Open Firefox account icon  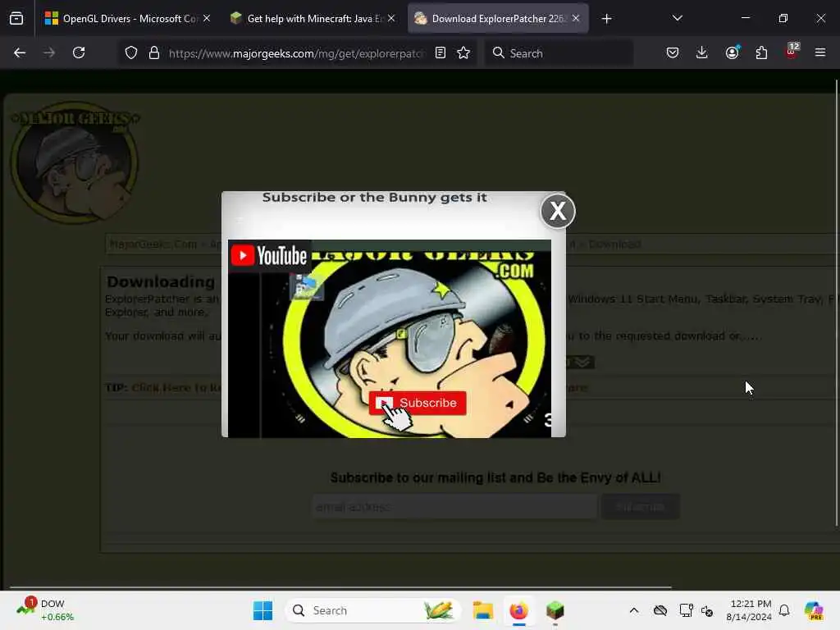pos(732,52)
